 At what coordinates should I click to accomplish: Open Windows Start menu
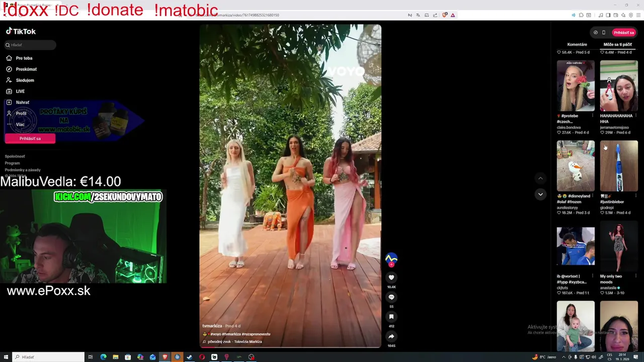pos(6,357)
